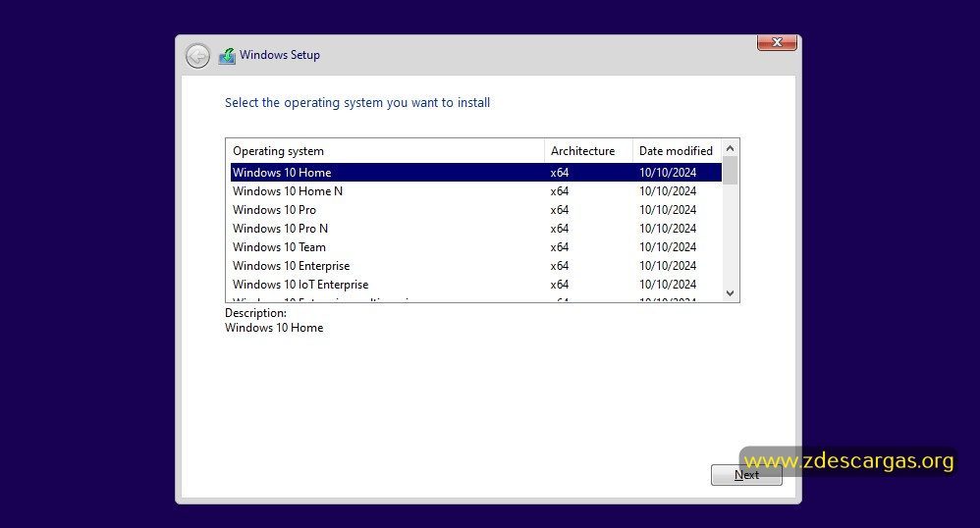Select the Windows 10 Home row
The width and height of the screenshot is (980, 528).
point(476,173)
